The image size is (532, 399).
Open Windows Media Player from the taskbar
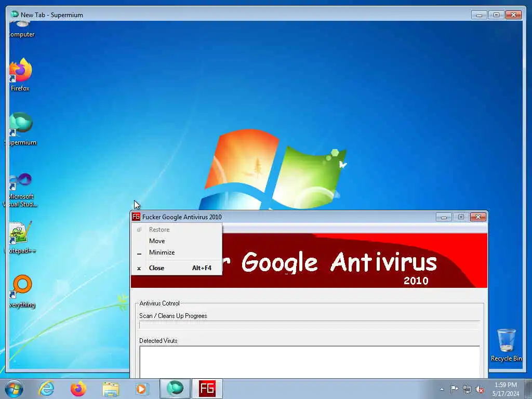(x=142, y=389)
